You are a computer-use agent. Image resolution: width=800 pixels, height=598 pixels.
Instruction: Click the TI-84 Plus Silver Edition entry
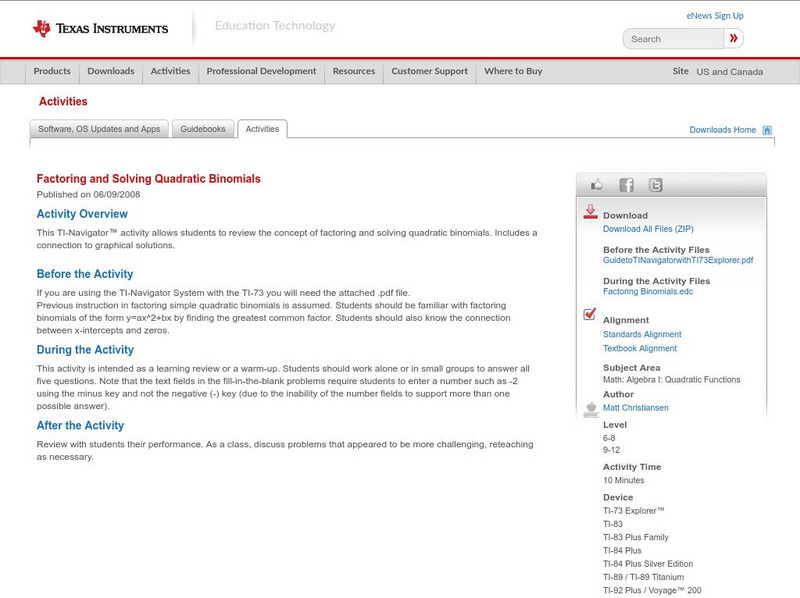[648, 564]
